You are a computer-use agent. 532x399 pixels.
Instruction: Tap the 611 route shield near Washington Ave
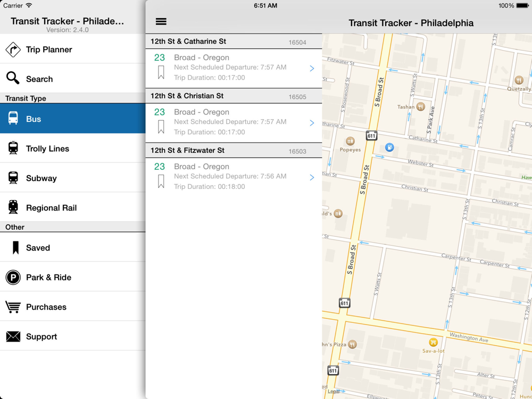(x=344, y=303)
